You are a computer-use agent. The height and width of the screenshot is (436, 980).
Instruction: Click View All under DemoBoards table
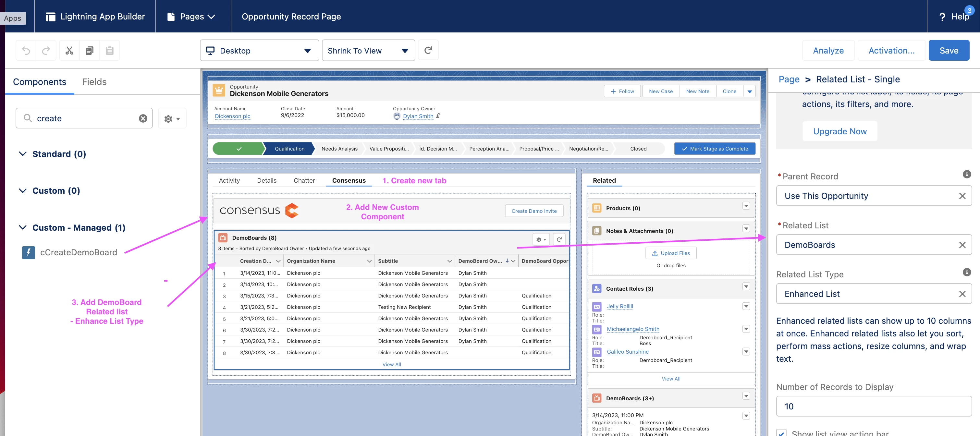pyautogui.click(x=391, y=365)
